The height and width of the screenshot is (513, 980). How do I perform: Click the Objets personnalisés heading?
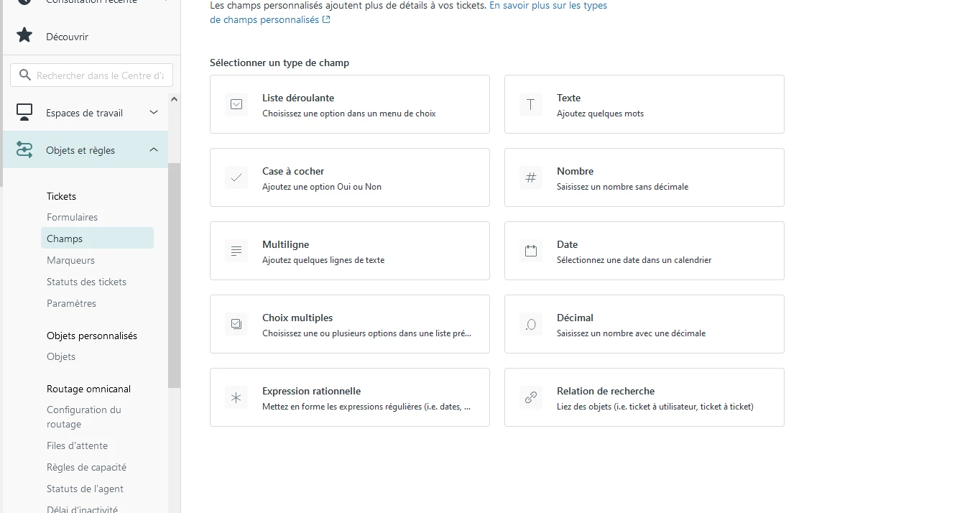pos(92,336)
